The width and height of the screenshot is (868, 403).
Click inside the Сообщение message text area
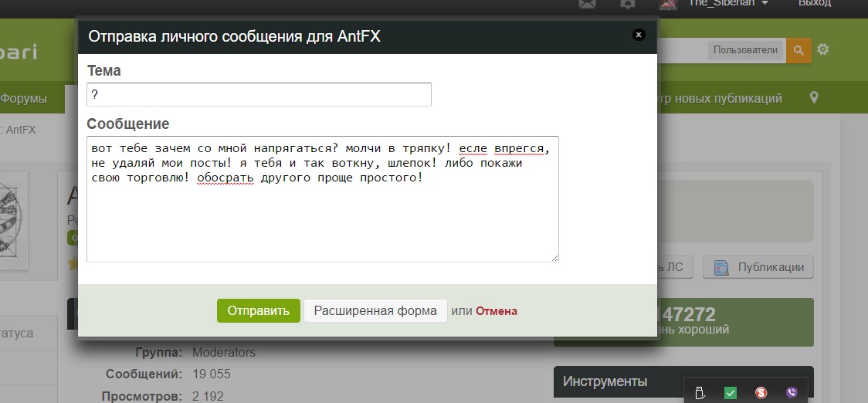coord(322,216)
